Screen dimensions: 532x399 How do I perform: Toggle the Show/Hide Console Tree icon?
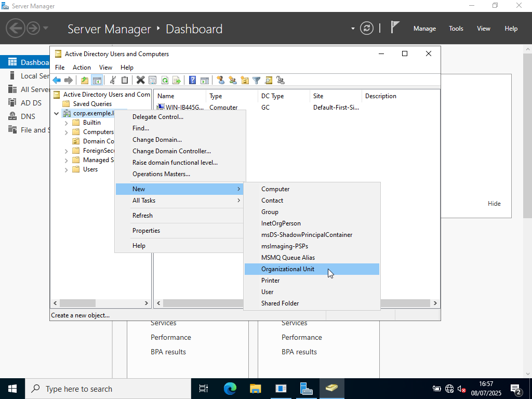tap(97, 81)
